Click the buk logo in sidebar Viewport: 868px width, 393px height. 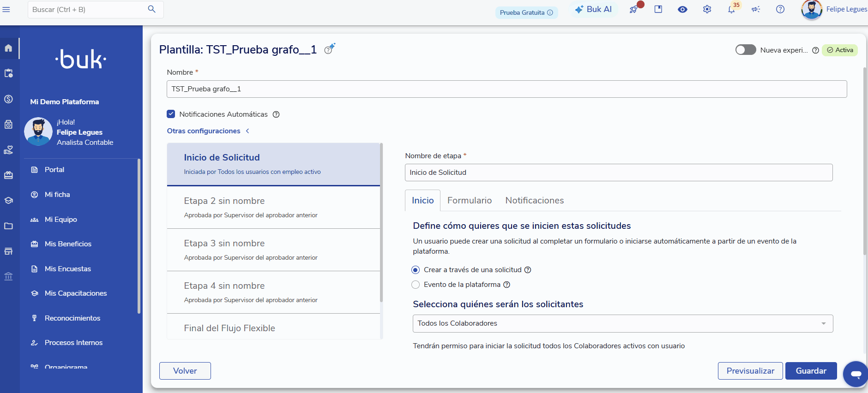pos(81,59)
